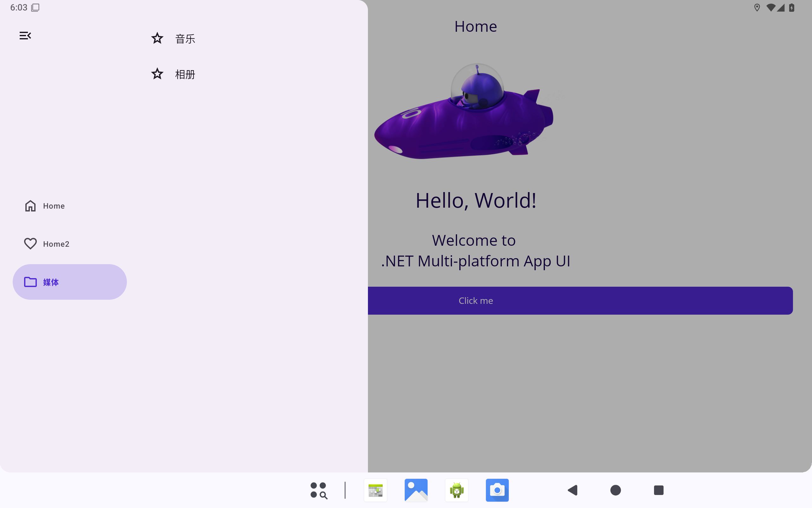Open the Photos gallery app in taskbar
812x508 pixels.
pyautogui.click(x=416, y=491)
